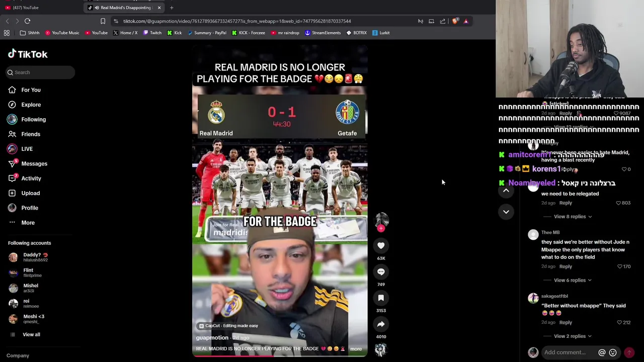Open the spinning sound disc thumbnail
The width and height of the screenshot is (644, 362).
tap(381, 349)
